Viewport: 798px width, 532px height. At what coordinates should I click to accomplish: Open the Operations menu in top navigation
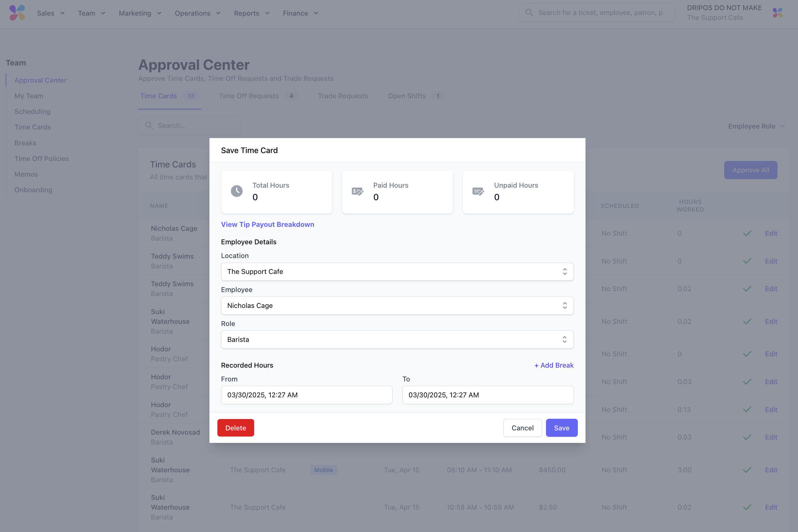(197, 13)
